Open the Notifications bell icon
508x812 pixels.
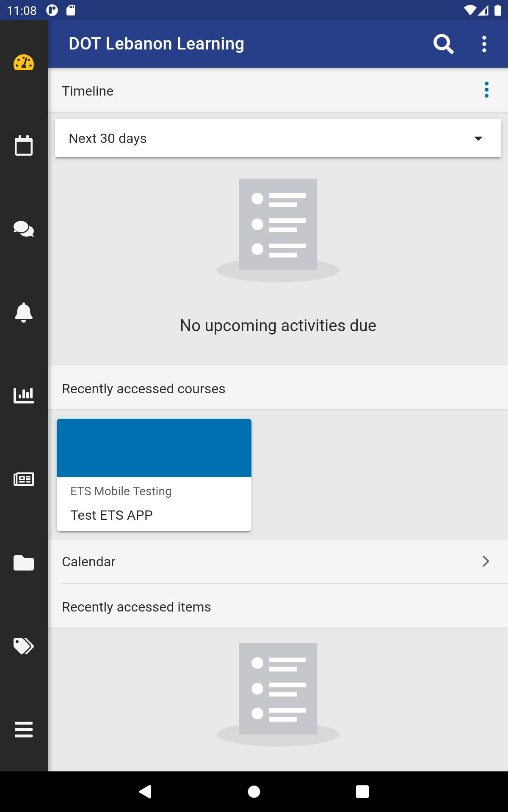coord(24,313)
